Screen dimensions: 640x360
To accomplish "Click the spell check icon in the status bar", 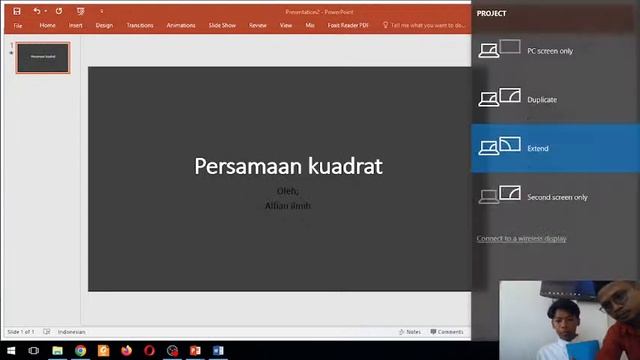I will pyautogui.click(x=47, y=332).
